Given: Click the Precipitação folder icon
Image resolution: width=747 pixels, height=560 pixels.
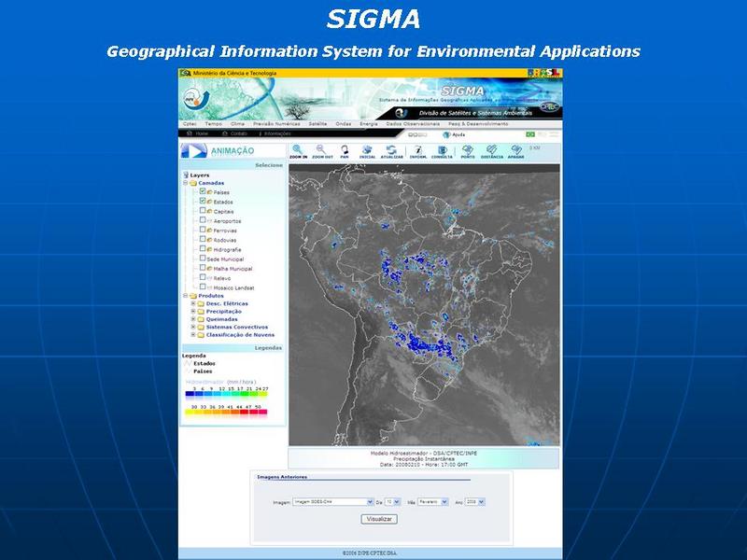Looking at the screenshot, I should tap(201, 312).
